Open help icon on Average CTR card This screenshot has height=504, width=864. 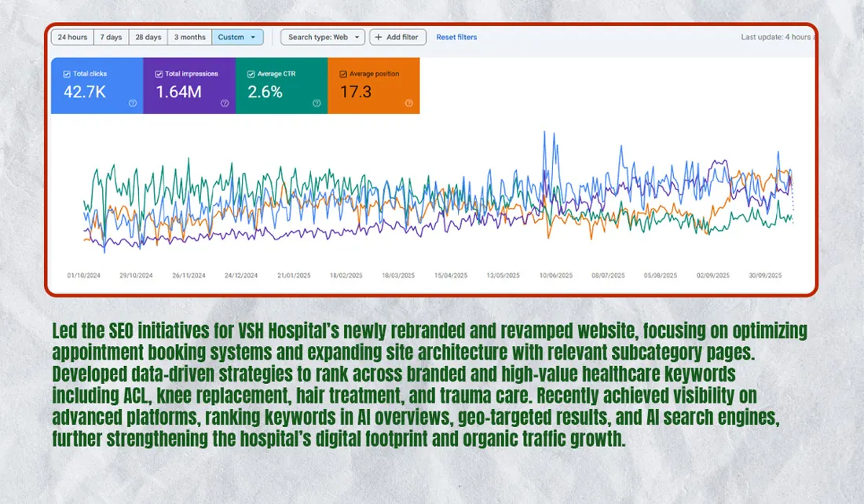point(317,103)
